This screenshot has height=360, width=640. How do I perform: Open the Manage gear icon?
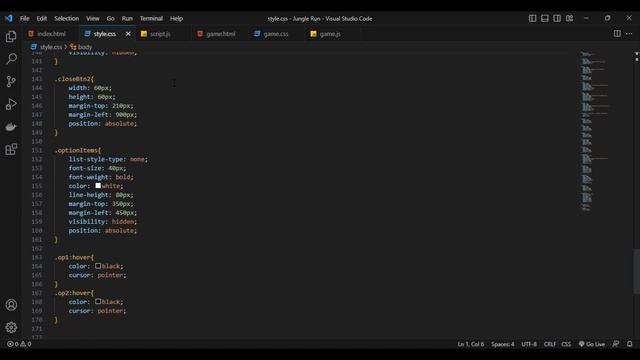(11, 327)
